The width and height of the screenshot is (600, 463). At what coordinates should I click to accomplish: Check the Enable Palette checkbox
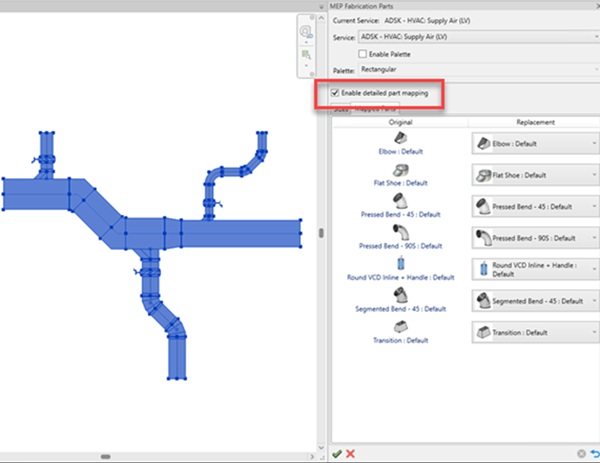tap(363, 52)
